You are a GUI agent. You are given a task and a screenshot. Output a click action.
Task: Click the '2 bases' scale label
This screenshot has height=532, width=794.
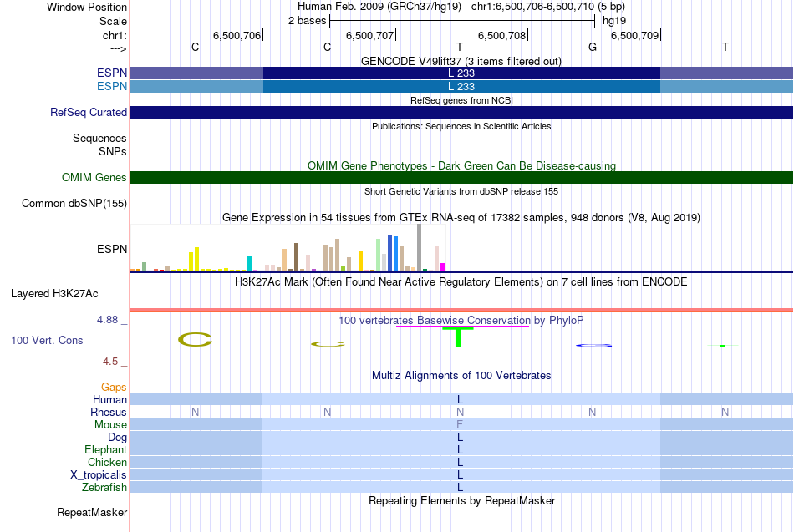307,21
